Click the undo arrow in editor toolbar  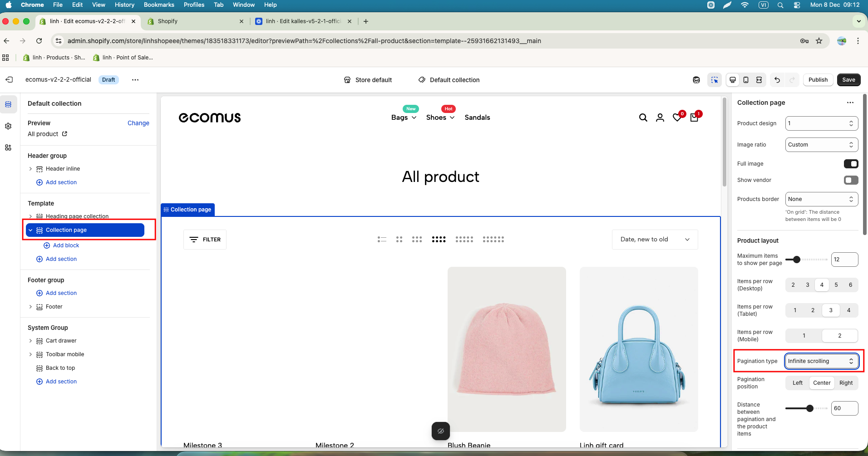pos(777,80)
